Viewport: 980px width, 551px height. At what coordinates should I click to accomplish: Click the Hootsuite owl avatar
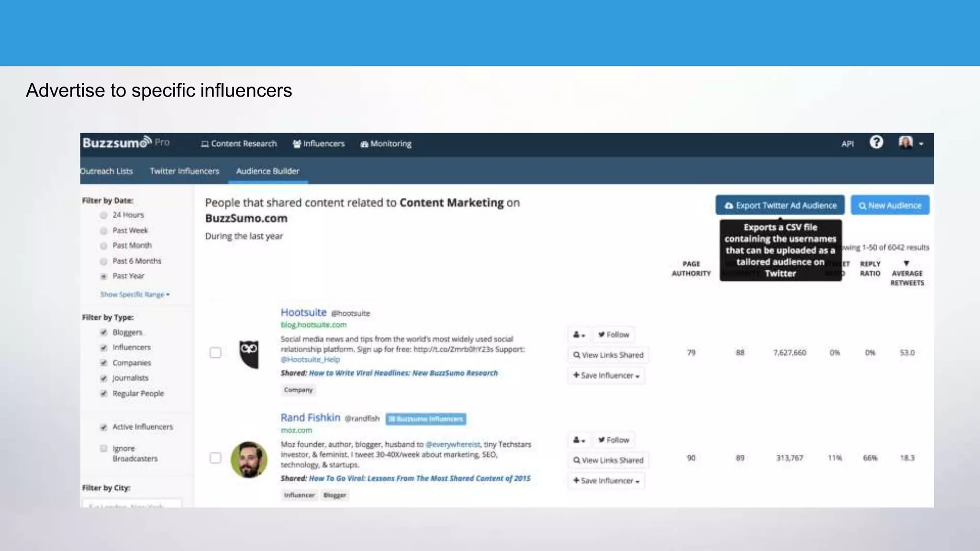(x=249, y=354)
